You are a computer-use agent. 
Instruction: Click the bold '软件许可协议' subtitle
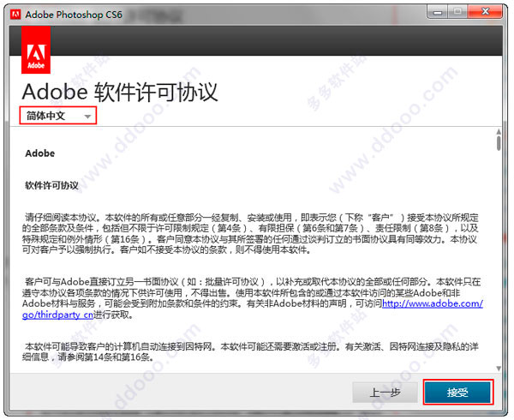51,185
